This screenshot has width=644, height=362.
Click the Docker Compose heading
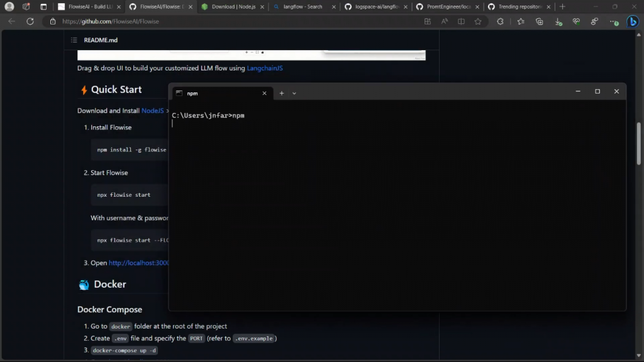coord(109,309)
